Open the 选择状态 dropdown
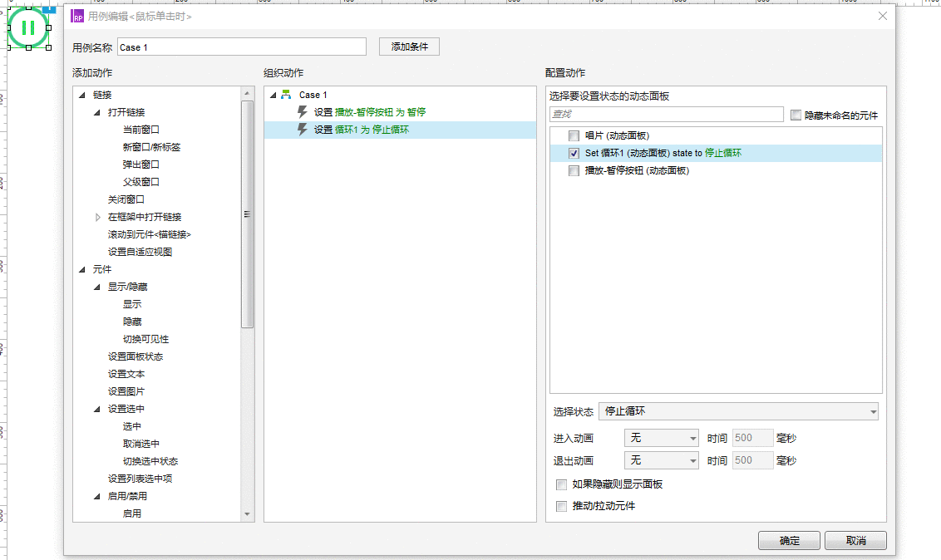 [739, 411]
